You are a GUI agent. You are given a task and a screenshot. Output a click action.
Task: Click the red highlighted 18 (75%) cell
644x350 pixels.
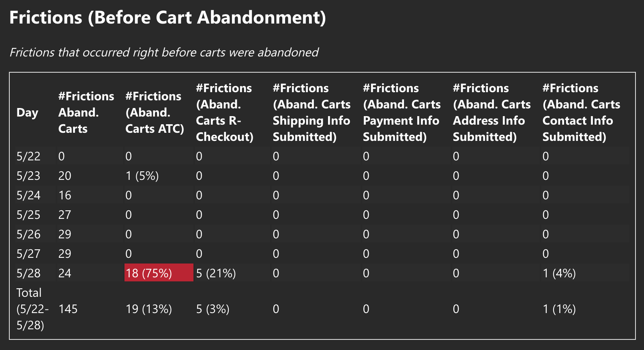pyautogui.click(x=149, y=273)
